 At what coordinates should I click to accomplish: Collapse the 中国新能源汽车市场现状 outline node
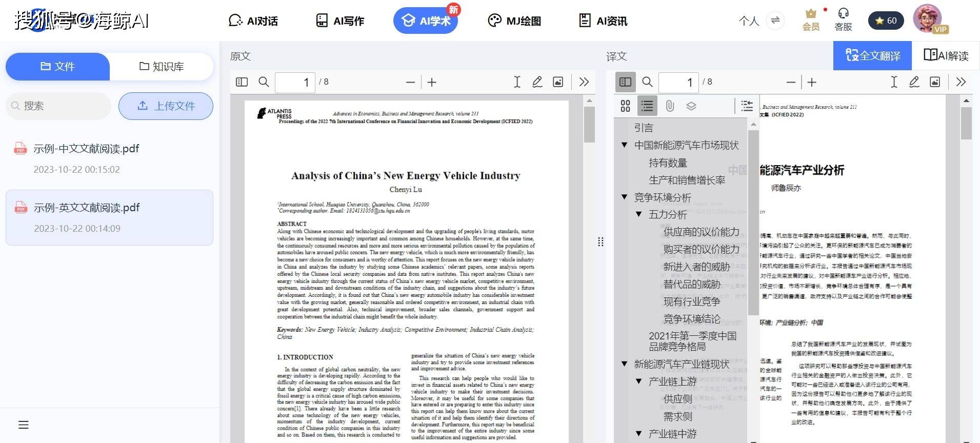(x=624, y=145)
